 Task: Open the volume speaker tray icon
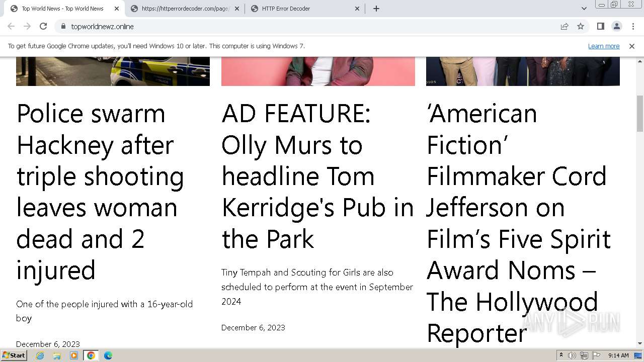coord(572,355)
